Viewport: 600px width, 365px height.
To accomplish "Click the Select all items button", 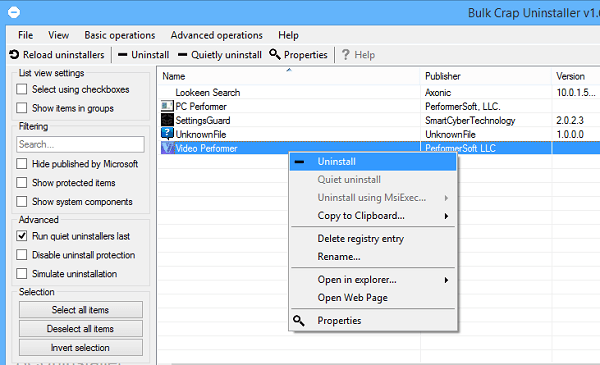I will click(x=81, y=310).
